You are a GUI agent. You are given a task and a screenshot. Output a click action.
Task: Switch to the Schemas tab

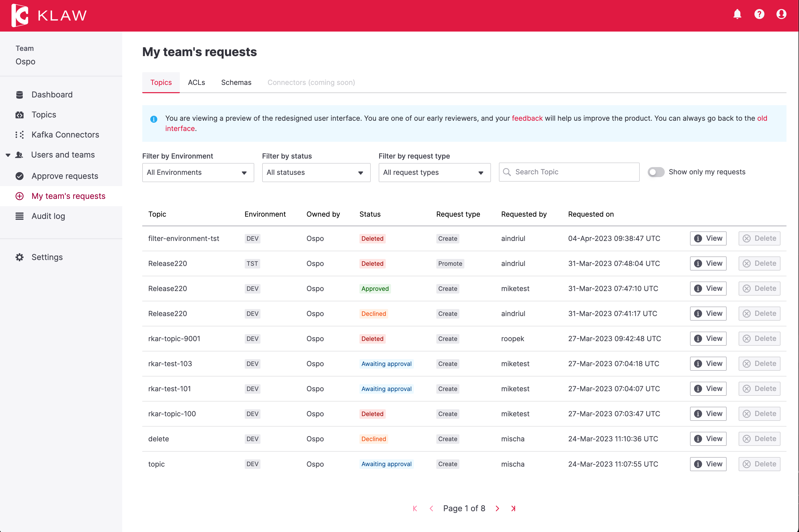tap(236, 82)
